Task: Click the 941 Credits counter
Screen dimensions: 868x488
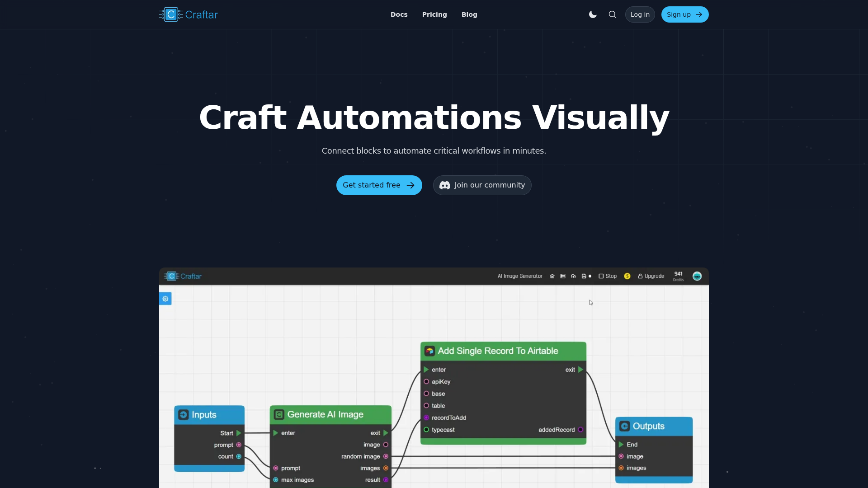Action: click(678, 276)
